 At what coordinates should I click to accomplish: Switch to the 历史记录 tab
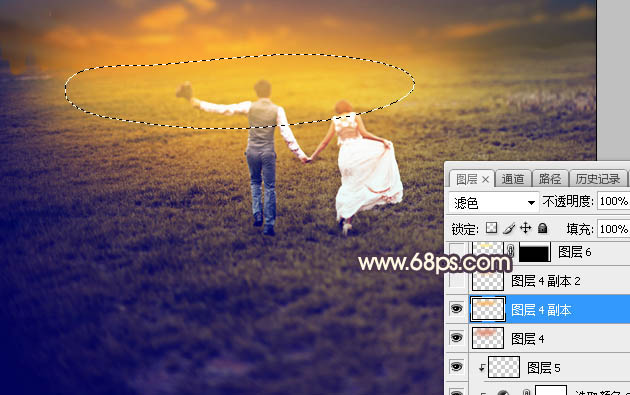coord(598,179)
